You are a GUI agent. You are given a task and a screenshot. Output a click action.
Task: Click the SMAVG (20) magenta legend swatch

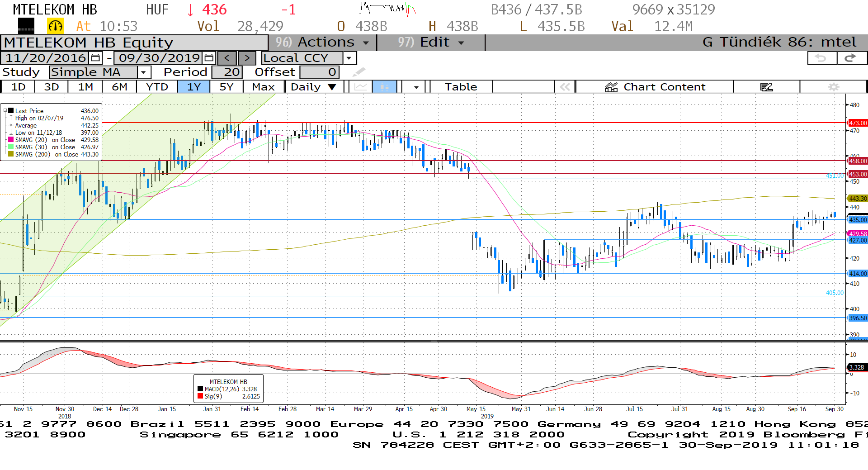[x=11, y=139]
